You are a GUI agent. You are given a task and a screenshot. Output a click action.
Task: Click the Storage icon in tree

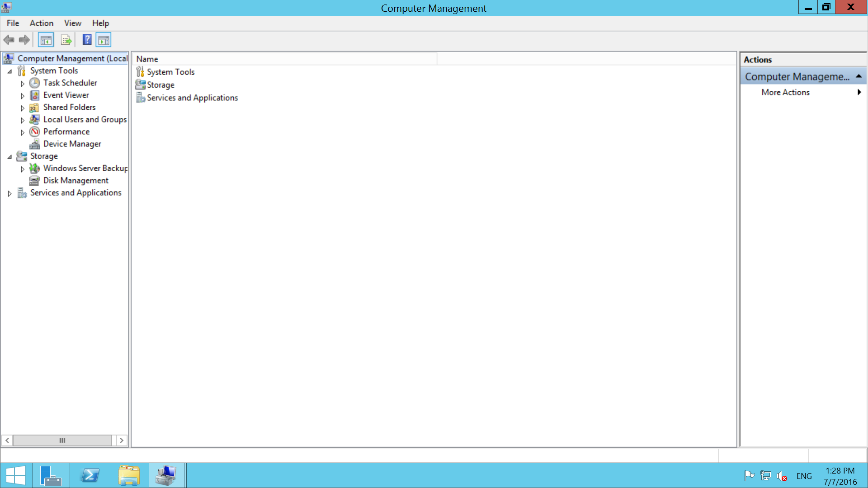coord(22,156)
